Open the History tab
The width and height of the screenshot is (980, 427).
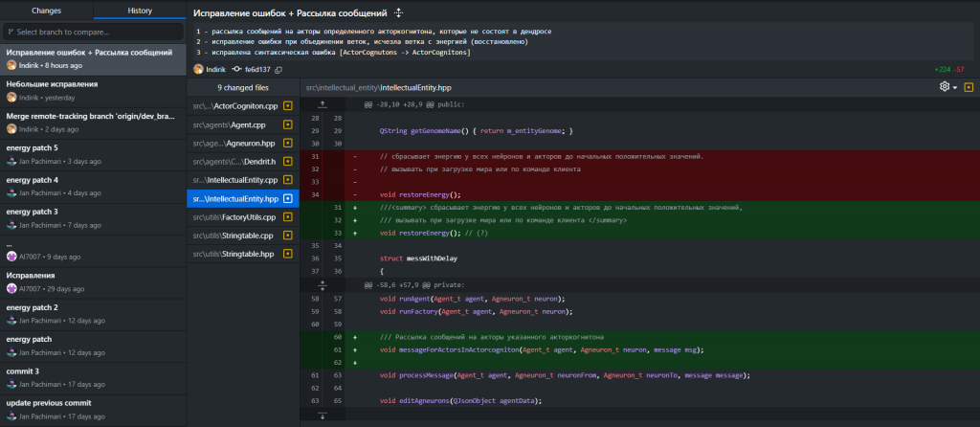pos(140,11)
